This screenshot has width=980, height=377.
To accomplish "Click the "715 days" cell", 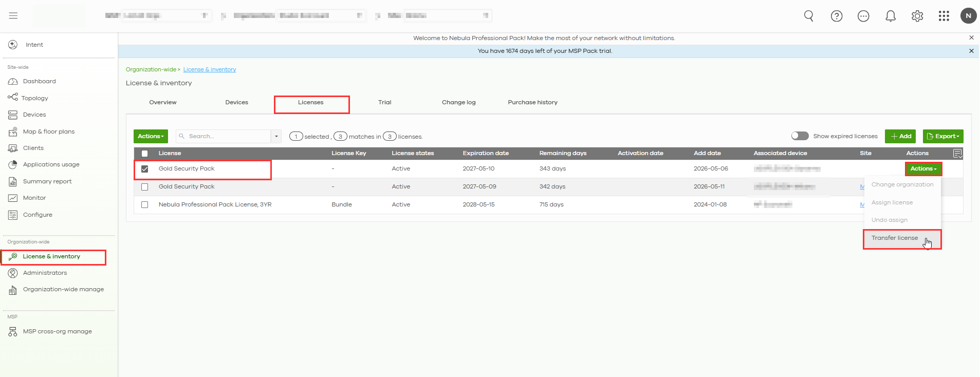I will tap(551, 204).
